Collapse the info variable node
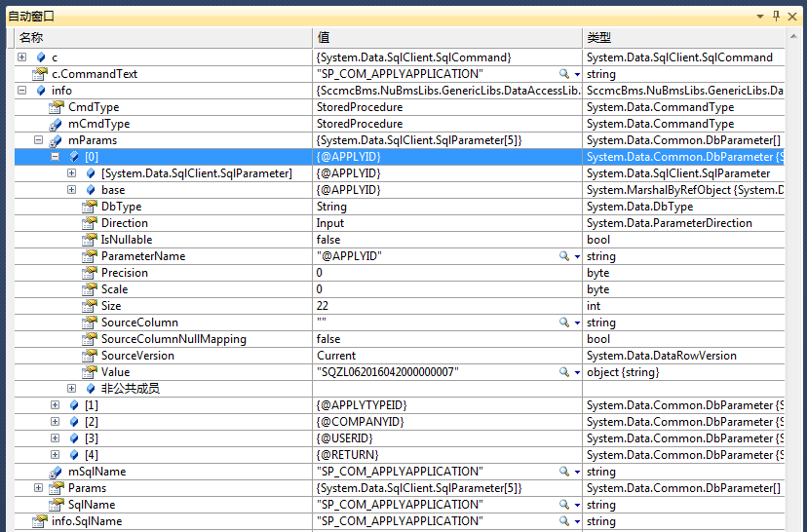 (22, 91)
